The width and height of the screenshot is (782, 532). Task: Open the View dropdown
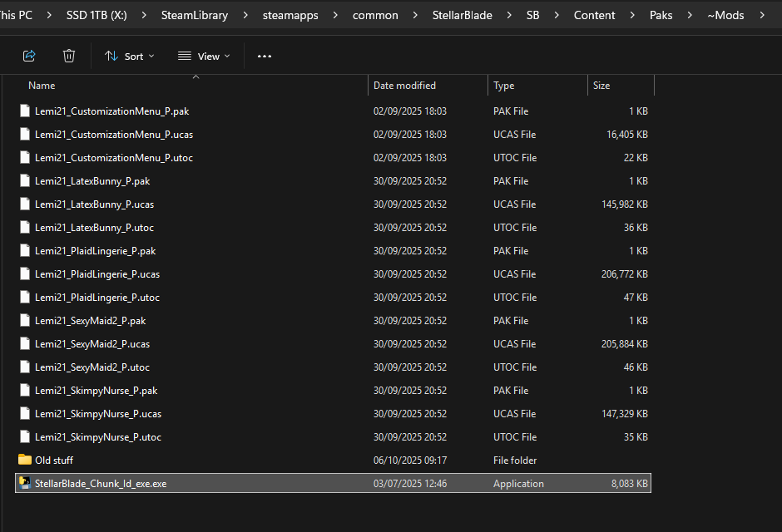[204, 57]
